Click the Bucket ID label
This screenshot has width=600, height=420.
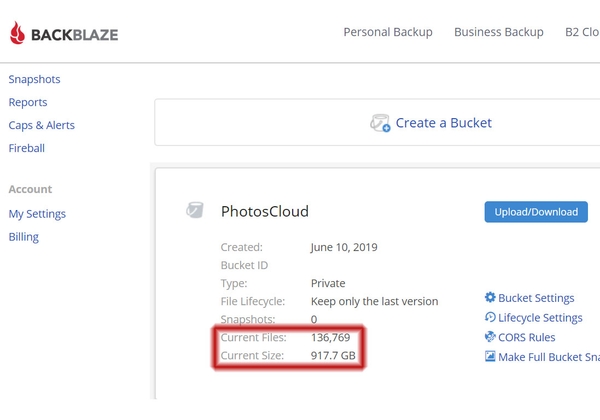244,265
